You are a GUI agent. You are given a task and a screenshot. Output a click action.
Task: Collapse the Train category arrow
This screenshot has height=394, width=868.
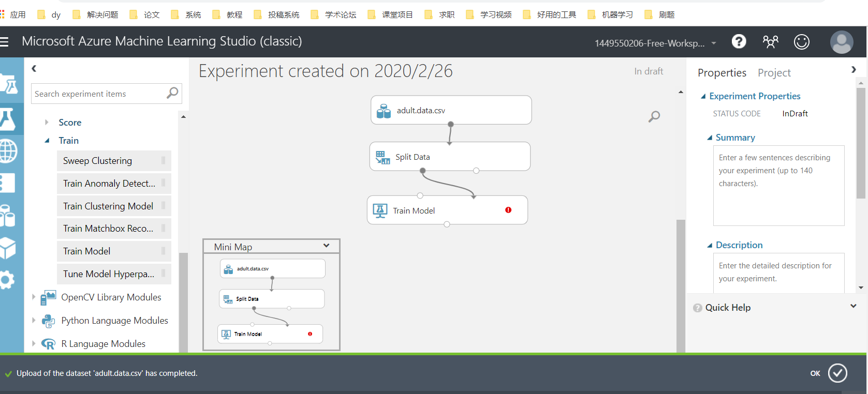point(47,141)
